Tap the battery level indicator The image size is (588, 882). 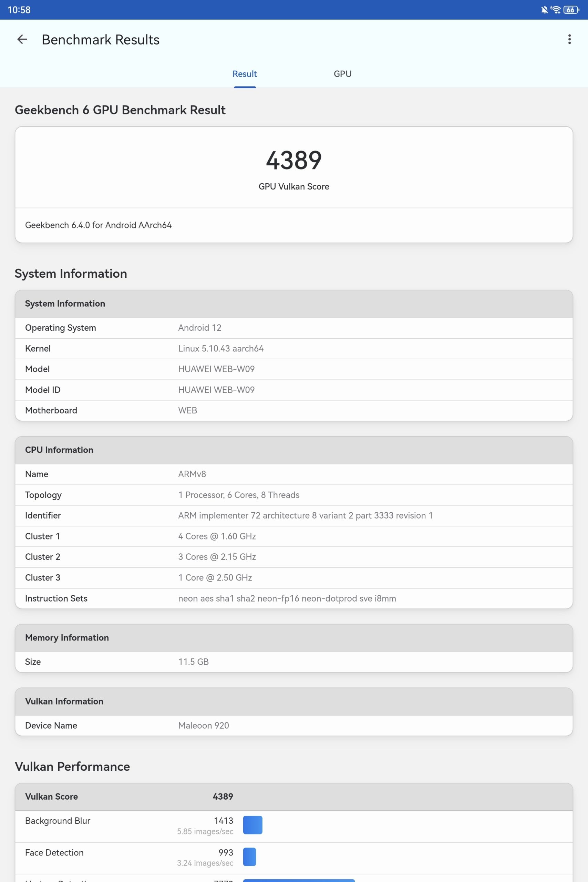click(x=571, y=10)
